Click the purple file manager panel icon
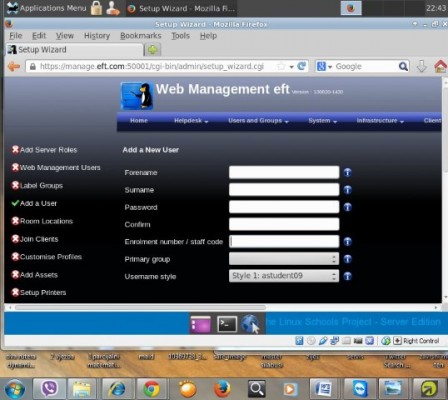 [x=200, y=325]
